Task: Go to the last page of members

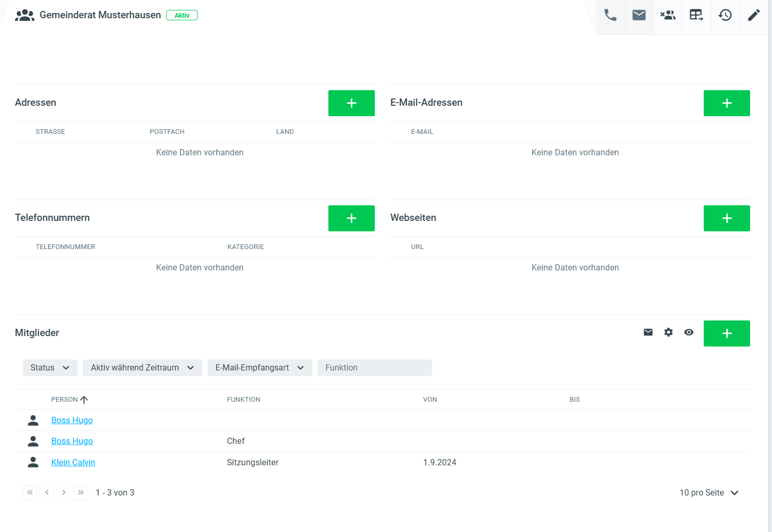Action: point(81,493)
